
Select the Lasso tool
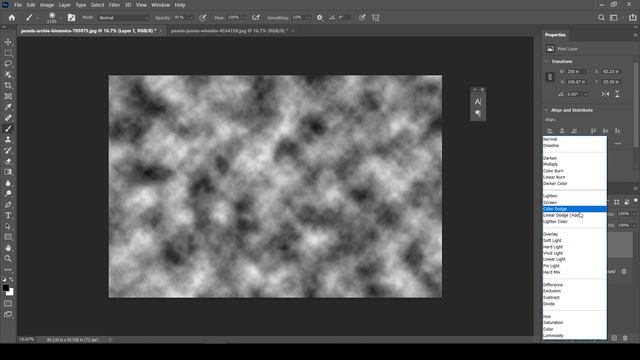[x=8, y=64]
